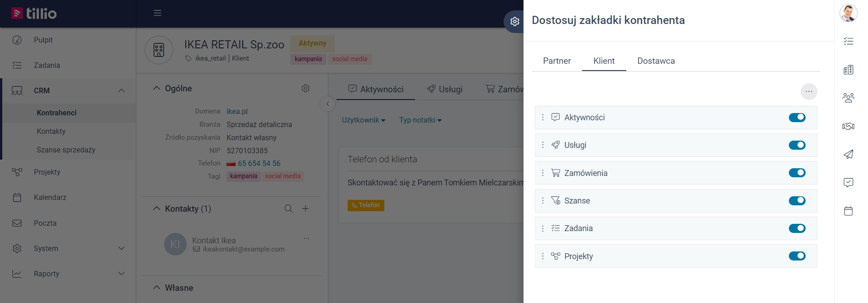Switch to the Dostawca tab
Screen dimensions: 868x303
coord(656,61)
